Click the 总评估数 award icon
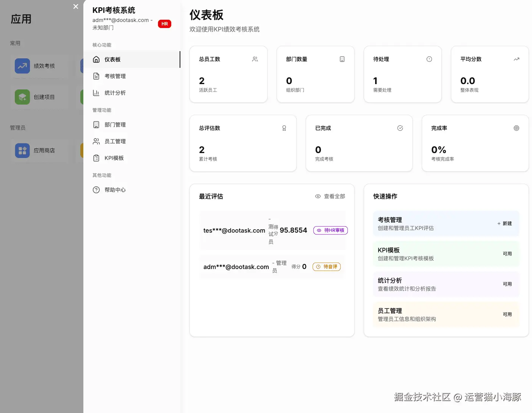 point(284,128)
